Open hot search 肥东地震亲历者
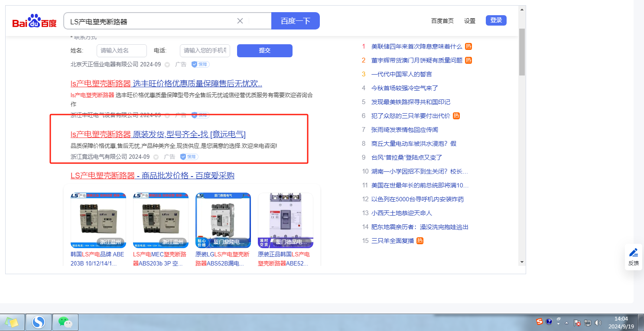This screenshot has width=644, height=331. [x=420, y=227]
